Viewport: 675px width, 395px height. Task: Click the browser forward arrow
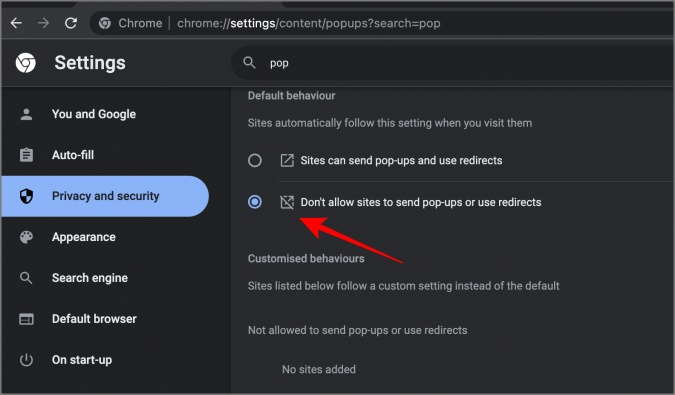pyautogui.click(x=43, y=23)
